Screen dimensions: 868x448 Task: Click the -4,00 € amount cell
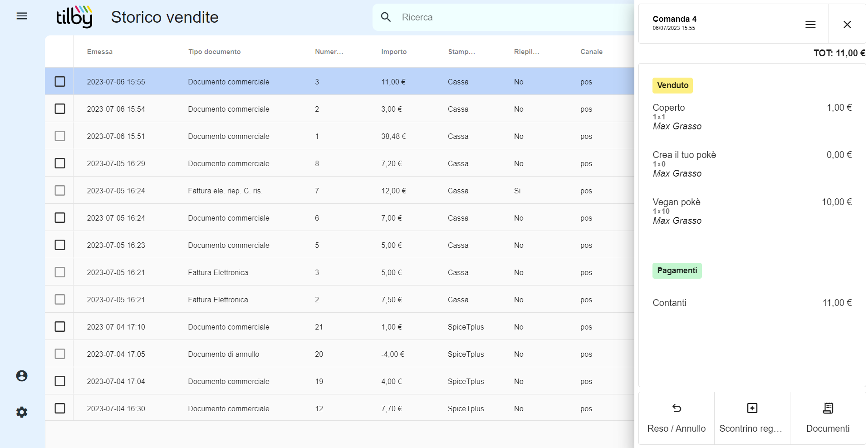tap(392, 354)
